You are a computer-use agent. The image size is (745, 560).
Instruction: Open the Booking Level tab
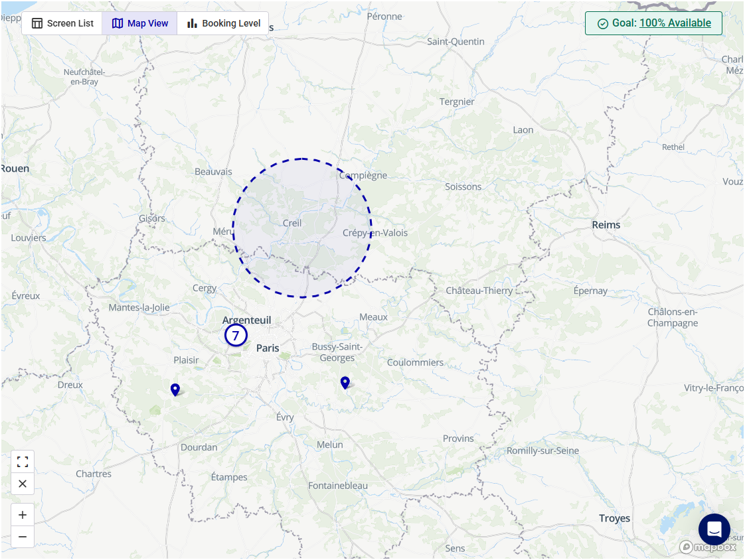223,23
